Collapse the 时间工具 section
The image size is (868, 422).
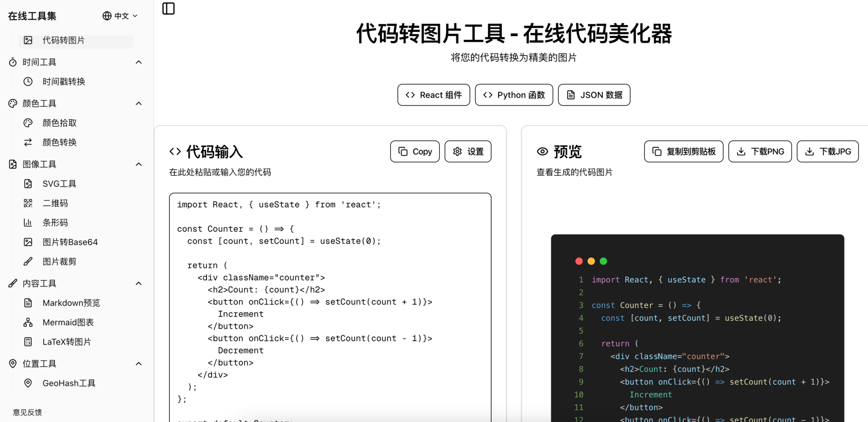[x=139, y=62]
